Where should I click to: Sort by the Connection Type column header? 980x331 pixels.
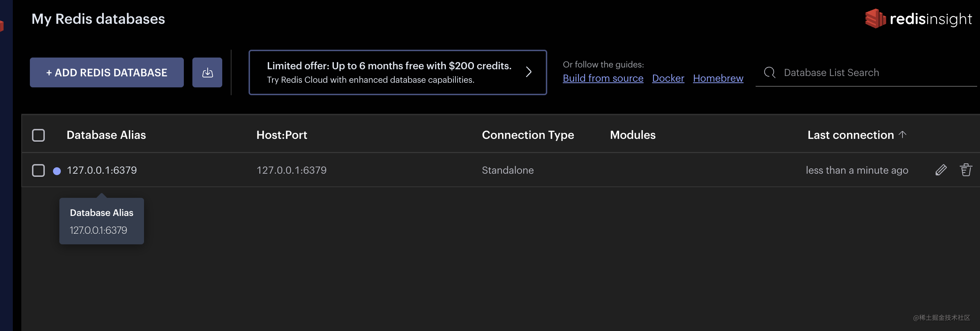(528, 135)
